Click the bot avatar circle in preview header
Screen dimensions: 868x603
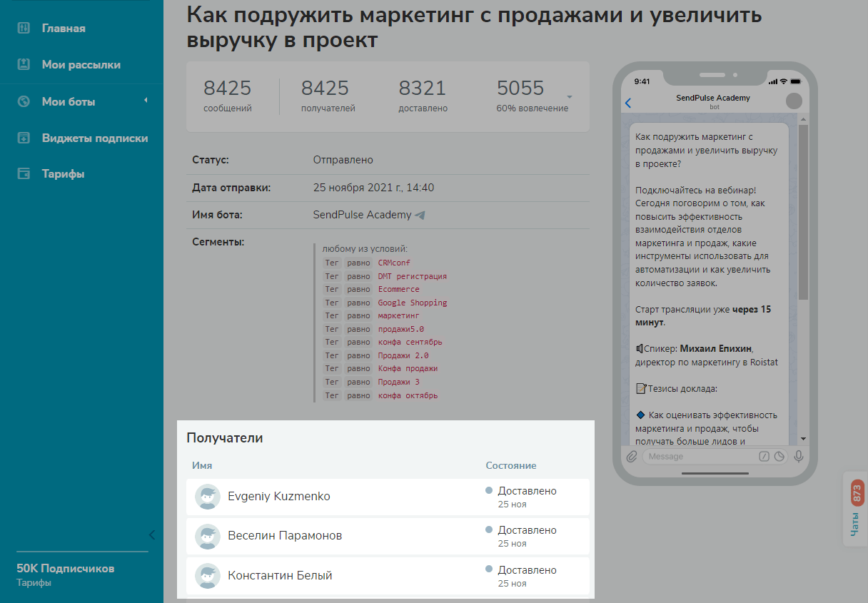tap(794, 101)
